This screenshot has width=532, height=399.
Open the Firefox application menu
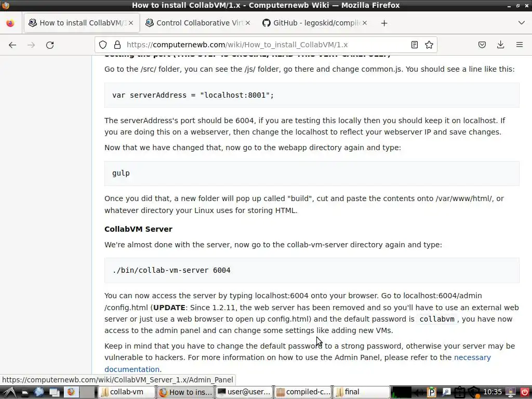pyautogui.click(x=519, y=45)
